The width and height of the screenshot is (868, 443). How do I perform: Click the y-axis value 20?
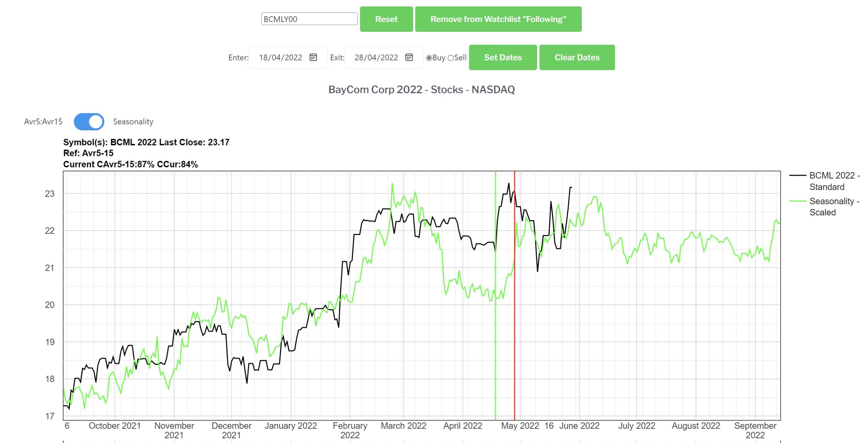[x=50, y=305]
